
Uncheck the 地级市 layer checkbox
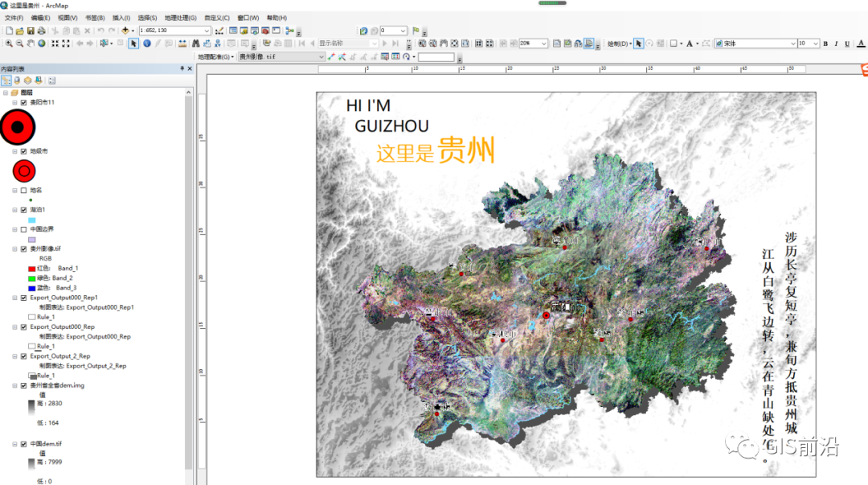[24, 151]
